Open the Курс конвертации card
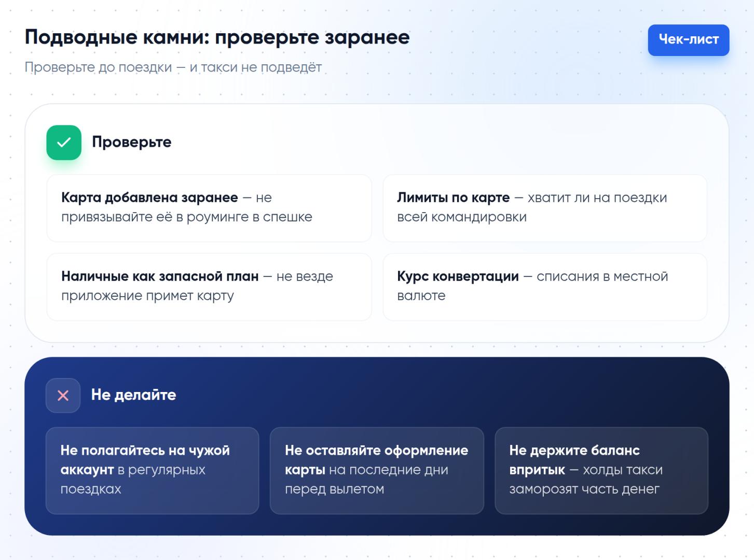The width and height of the screenshot is (754, 560). tap(545, 287)
